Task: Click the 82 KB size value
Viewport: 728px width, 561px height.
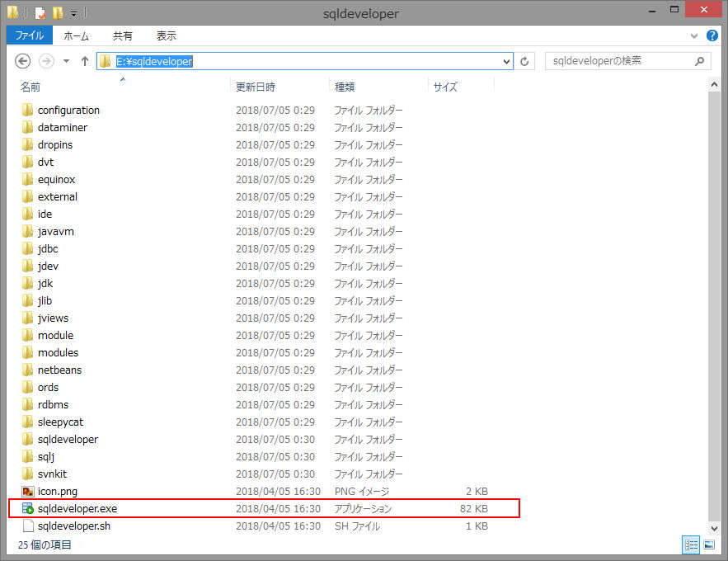Action: pos(474,508)
